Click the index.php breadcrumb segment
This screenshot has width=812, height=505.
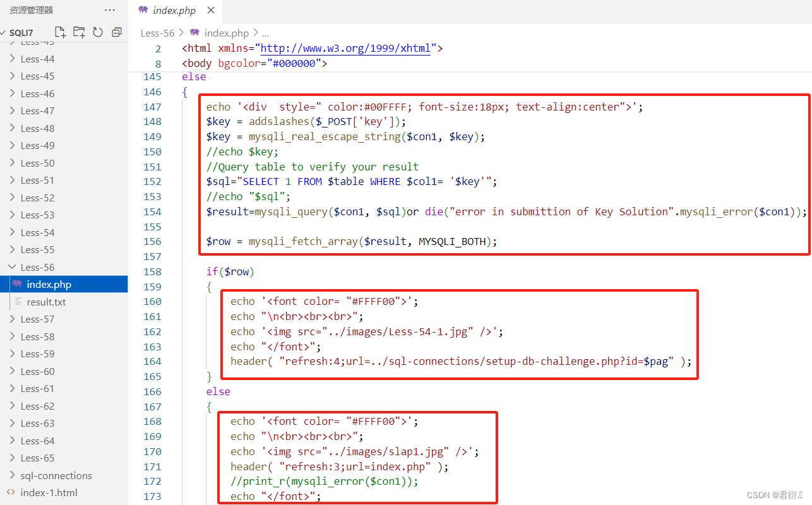point(220,33)
